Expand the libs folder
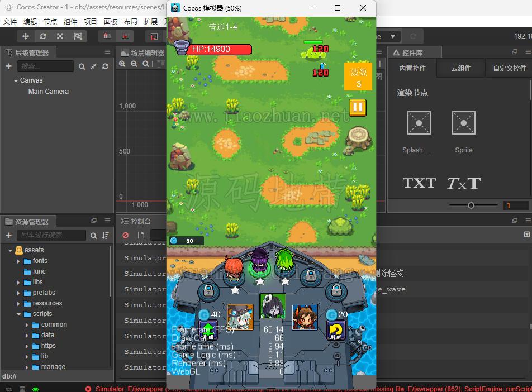Viewport: 532px width, 392px height. [18, 283]
